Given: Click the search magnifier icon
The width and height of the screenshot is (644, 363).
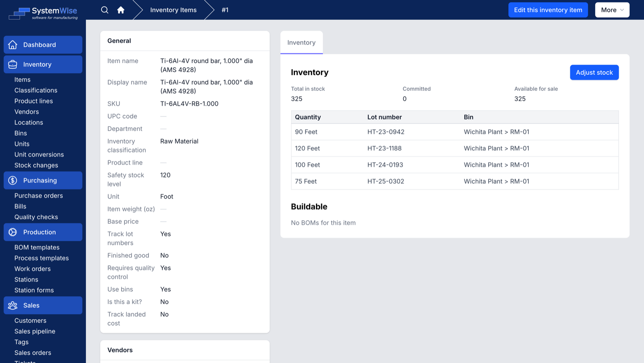Looking at the screenshot, I should click(105, 10).
